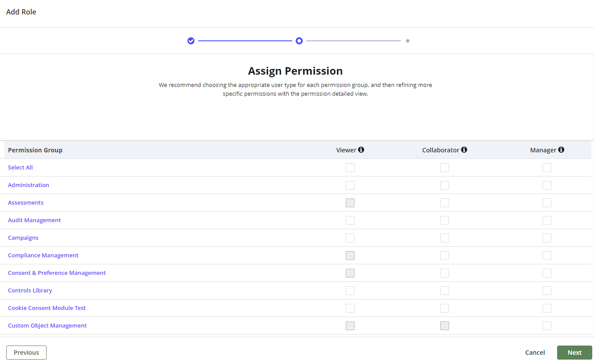The width and height of the screenshot is (594, 364).
Task: Check the Viewer permission for Administration
Action: [350, 185]
